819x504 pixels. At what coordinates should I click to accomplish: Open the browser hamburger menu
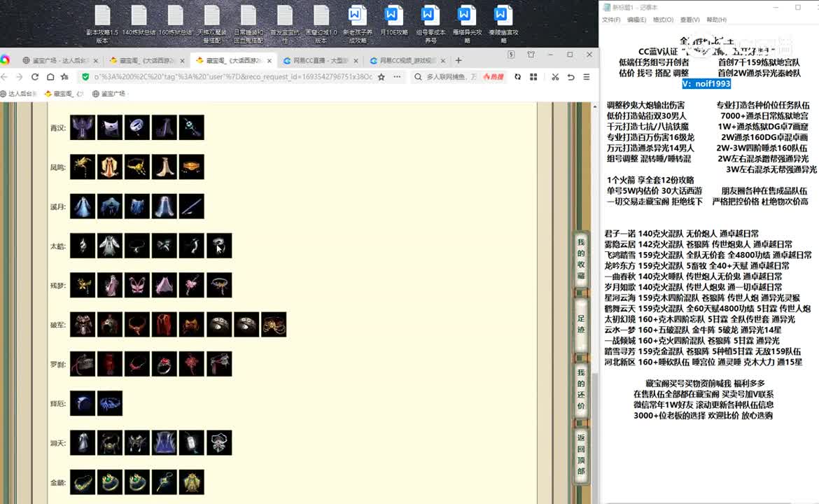tap(587, 77)
